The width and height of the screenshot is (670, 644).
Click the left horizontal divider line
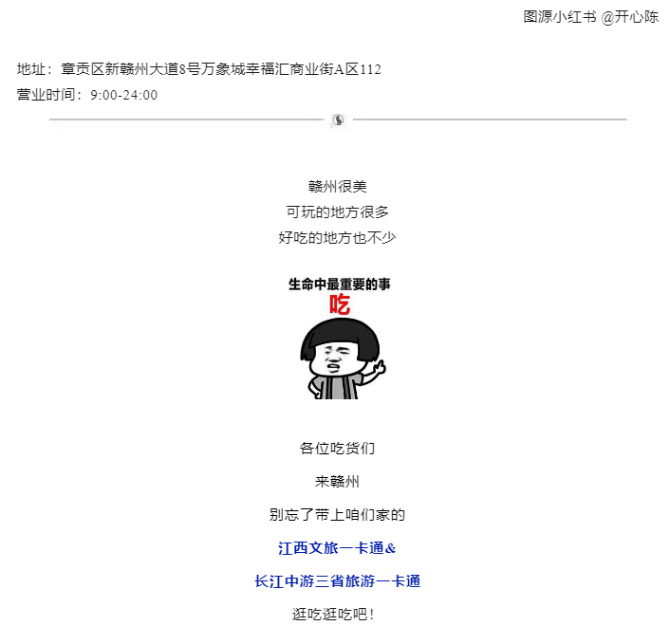[x=186, y=120]
